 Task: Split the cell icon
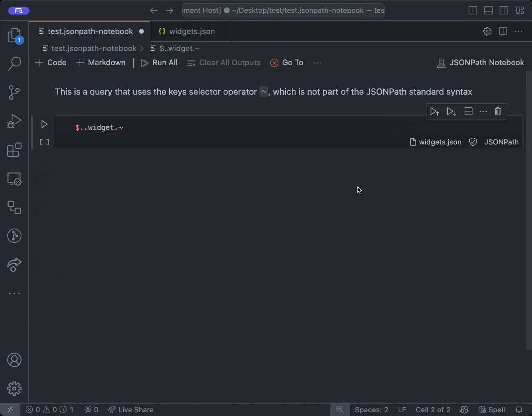coord(468,111)
